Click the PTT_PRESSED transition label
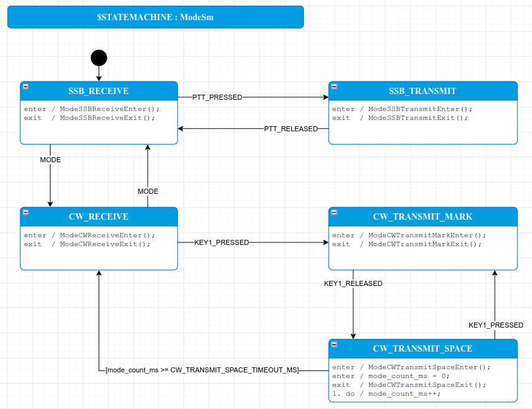Image resolution: width=532 pixels, height=409 pixels. [x=217, y=97]
